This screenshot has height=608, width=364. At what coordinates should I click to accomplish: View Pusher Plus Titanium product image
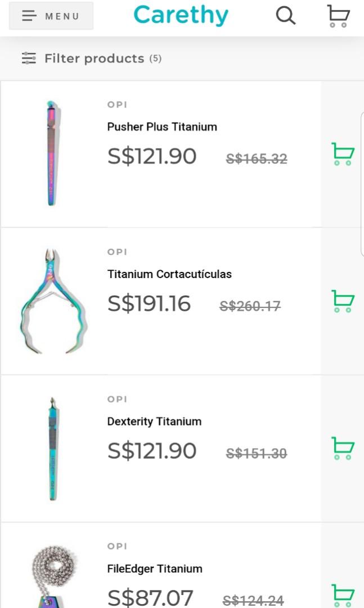pos(52,153)
